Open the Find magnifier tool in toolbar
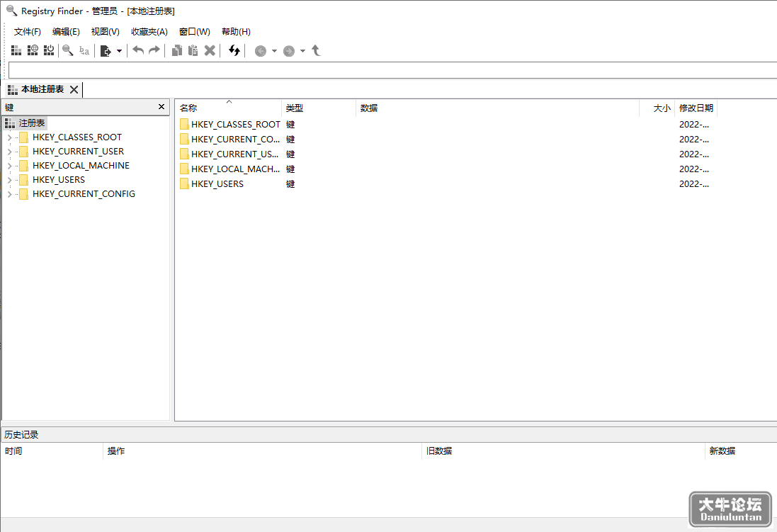Screen dimensions: 777x532 pos(68,50)
